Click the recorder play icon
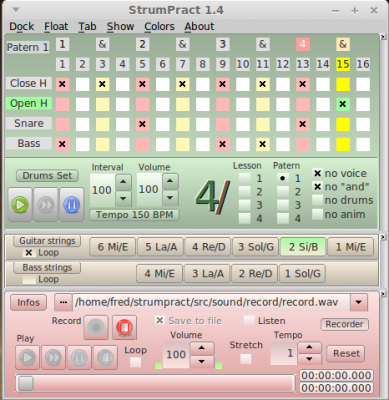This screenshot has height=400, width=389. coord(27,358)
